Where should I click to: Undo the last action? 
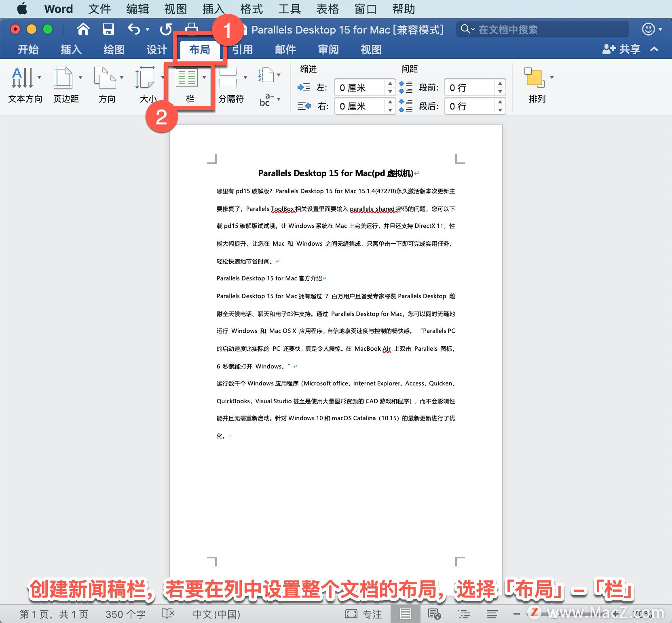tap(134, 29)
